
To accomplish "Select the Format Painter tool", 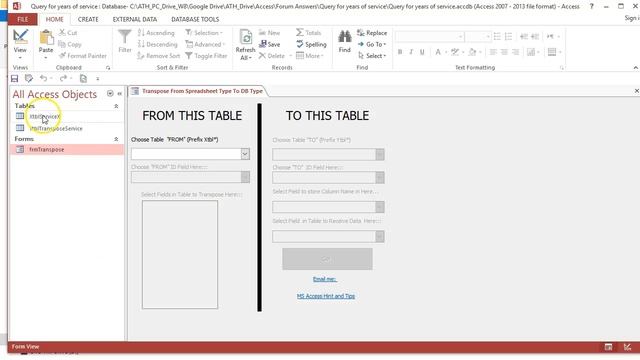I will 83,56.
